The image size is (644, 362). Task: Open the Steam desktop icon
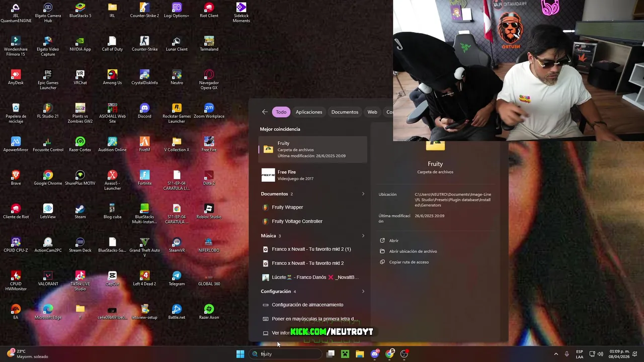pyautogui.click(x=80, y=212)
